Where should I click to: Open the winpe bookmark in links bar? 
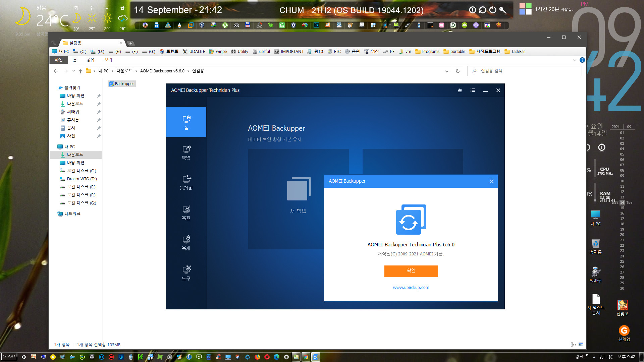pos(218,52)
